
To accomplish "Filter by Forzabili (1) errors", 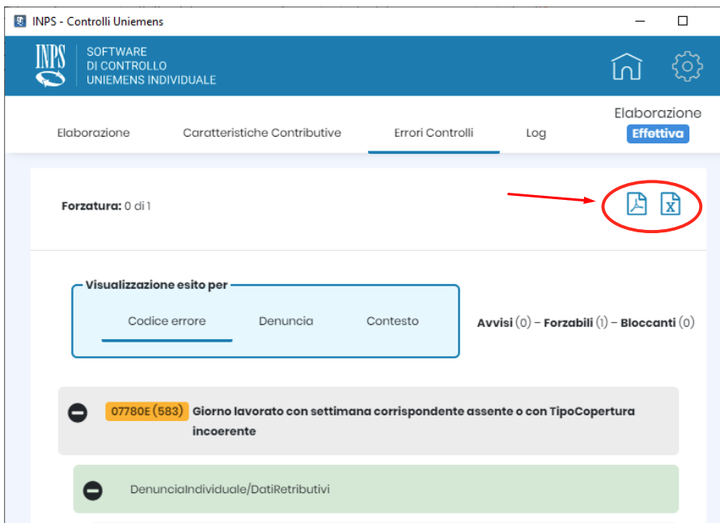I will click(577, 323).
